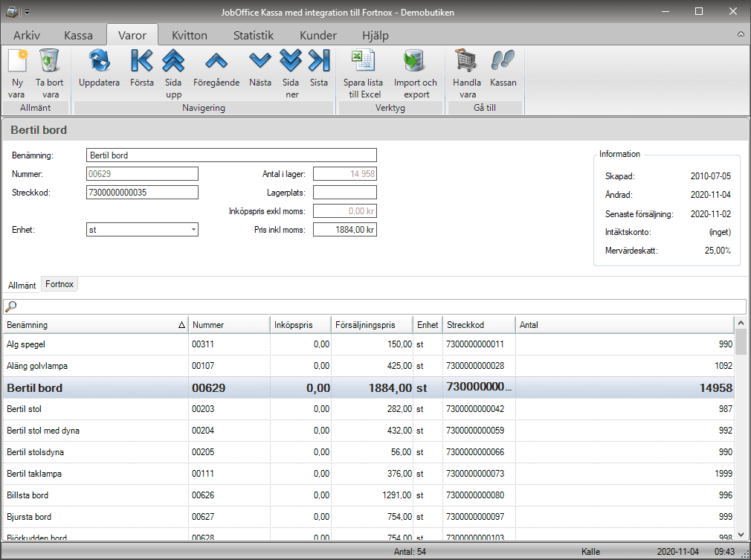Click the Benämning field containing Bertil bord
The width and height of the screenshot is (751, 560).
pos(232,155)
